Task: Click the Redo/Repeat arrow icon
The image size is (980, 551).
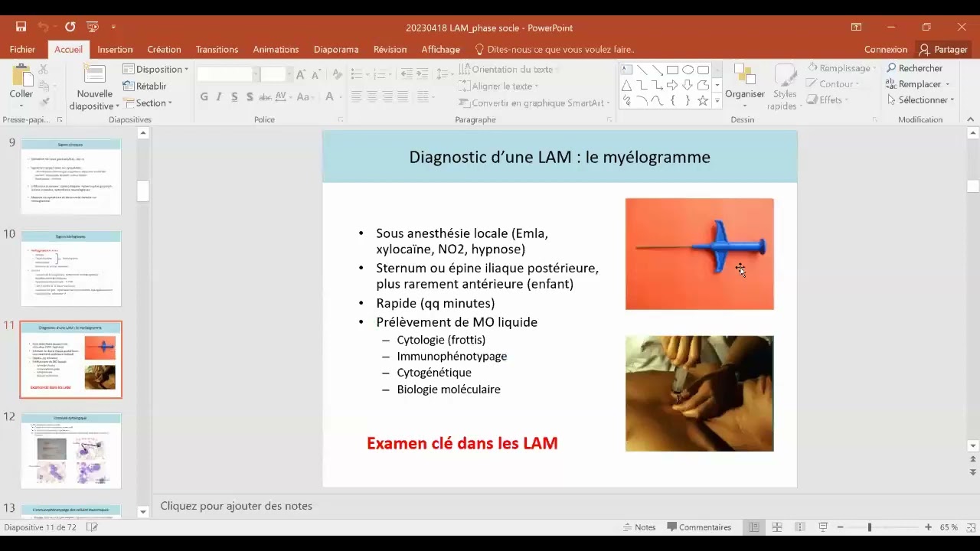Action: 70,27
